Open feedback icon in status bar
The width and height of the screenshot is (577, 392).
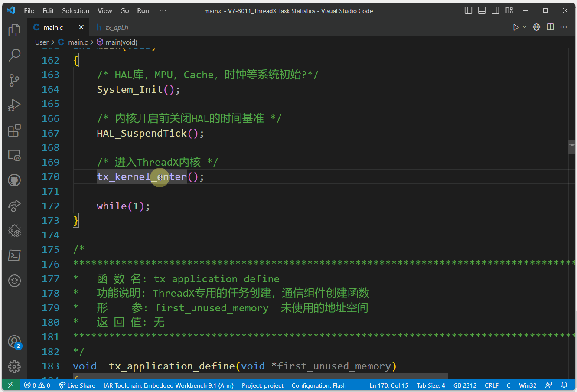coord(549,385)
